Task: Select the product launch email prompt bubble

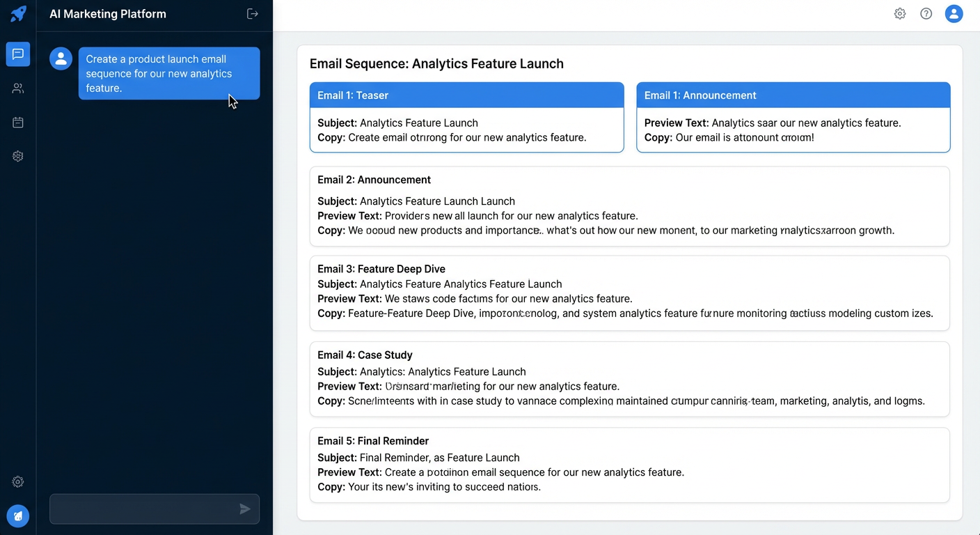Action: [x=169, y=73]
